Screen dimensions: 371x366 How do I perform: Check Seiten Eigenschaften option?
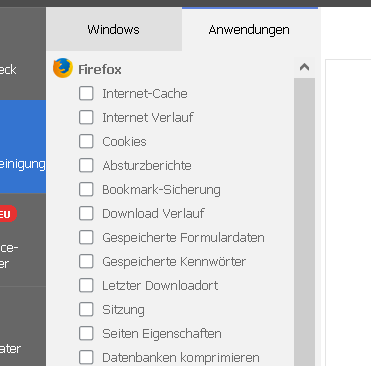(x=86, y=333)
